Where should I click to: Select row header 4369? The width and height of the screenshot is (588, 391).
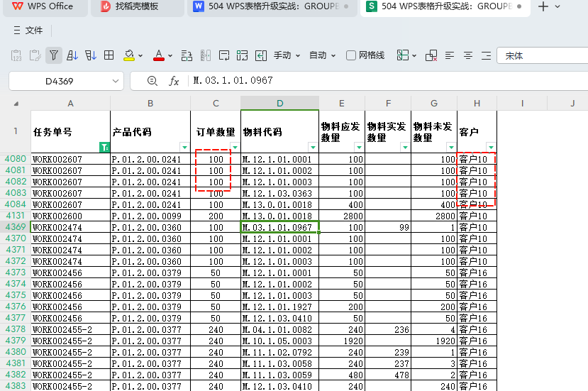(x=16, y=227)
